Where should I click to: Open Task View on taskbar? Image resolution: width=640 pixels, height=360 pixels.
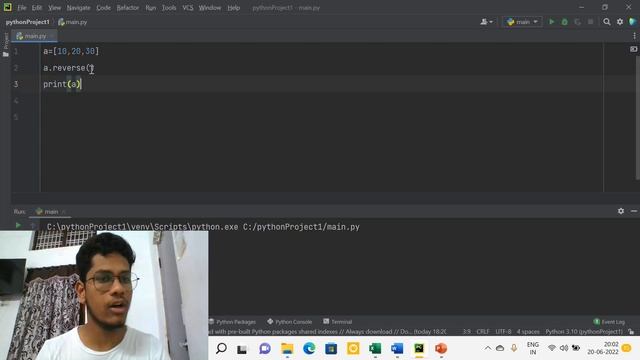tap(242, 349)
